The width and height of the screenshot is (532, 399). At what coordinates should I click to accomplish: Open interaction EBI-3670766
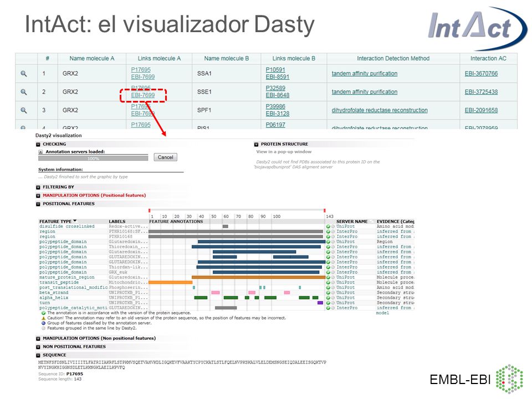tap(481, 73)
